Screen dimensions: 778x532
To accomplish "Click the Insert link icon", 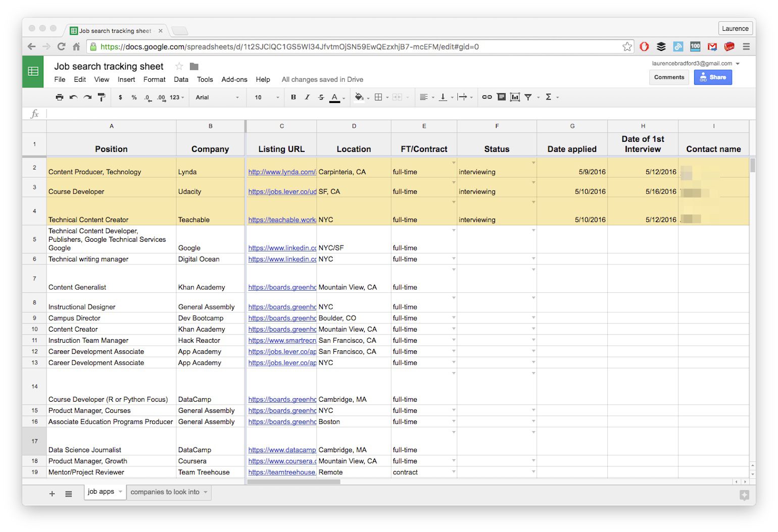I will coord(487,97).
